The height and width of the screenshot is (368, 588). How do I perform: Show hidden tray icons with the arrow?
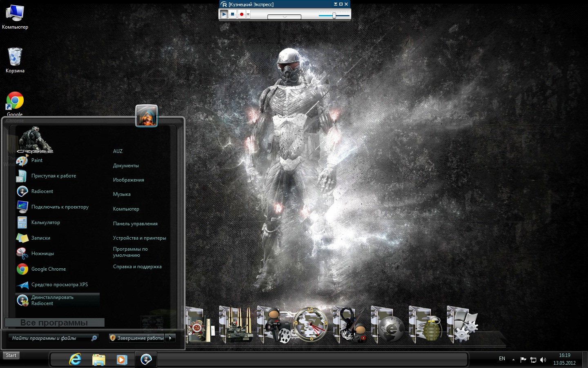tap(513, 360)
